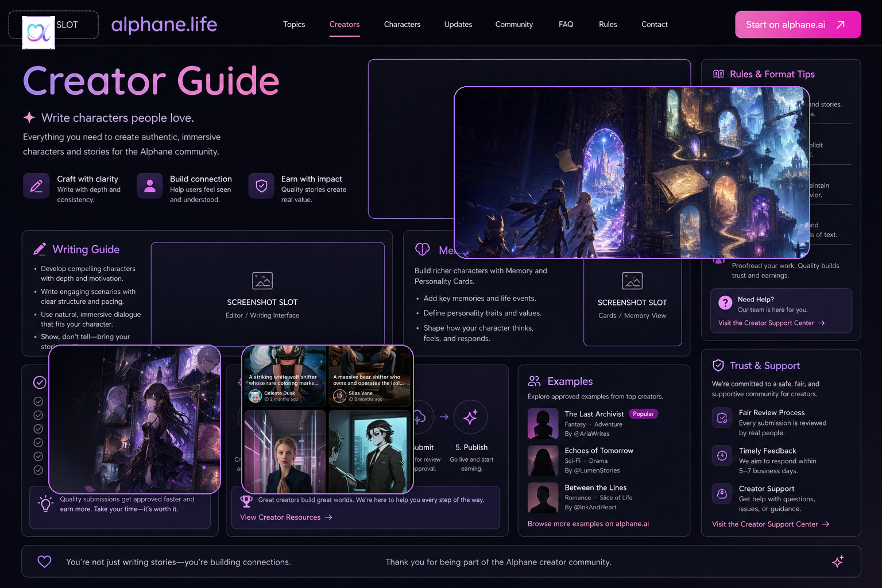The width and height of the screenshot is (882, 588).
Task: Click the Publish step sparkle icon
Action: (470, 417)
